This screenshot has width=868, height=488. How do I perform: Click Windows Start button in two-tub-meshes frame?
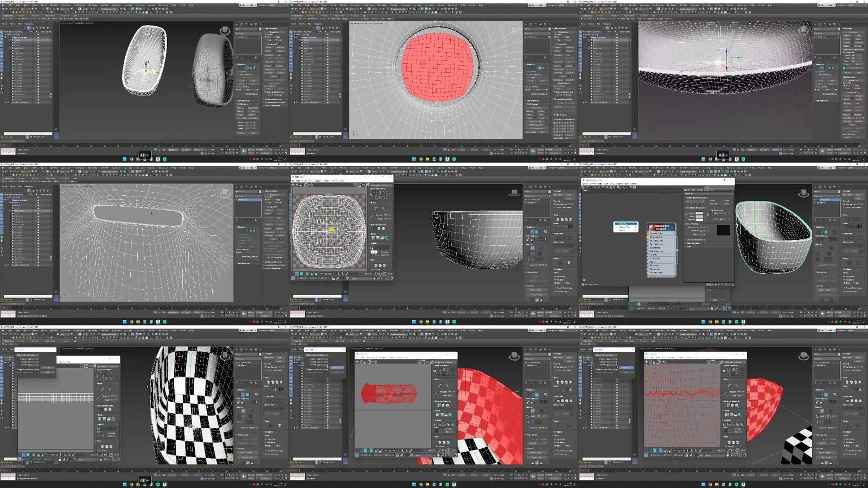pyautogui.click(x=125, y=159)
